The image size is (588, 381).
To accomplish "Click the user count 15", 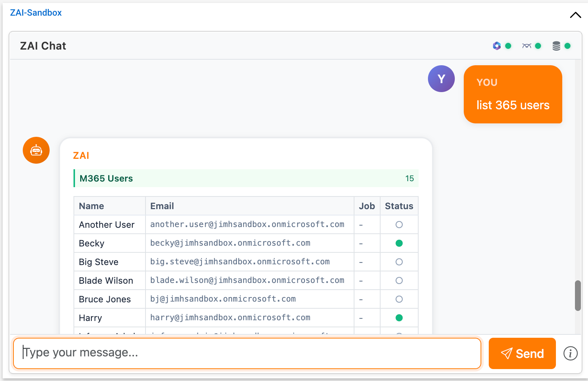I will click(x=410, y=179).
